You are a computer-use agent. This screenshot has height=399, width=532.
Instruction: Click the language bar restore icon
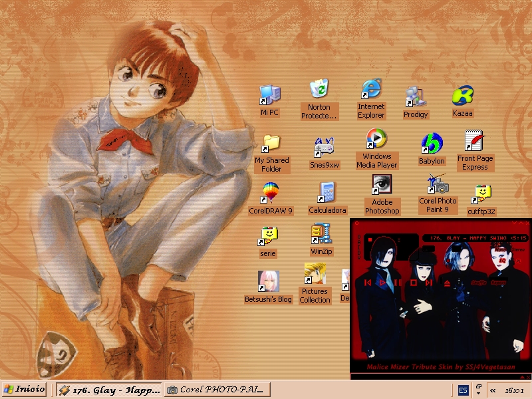[x=479, y=387]
